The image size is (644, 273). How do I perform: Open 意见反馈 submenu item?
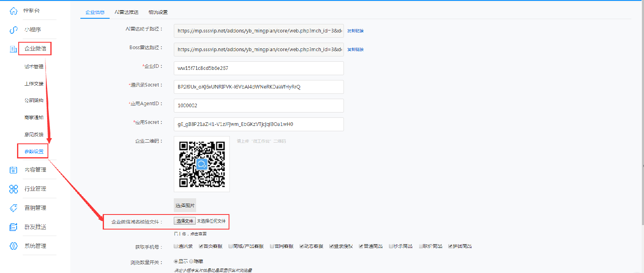[34, 134]
